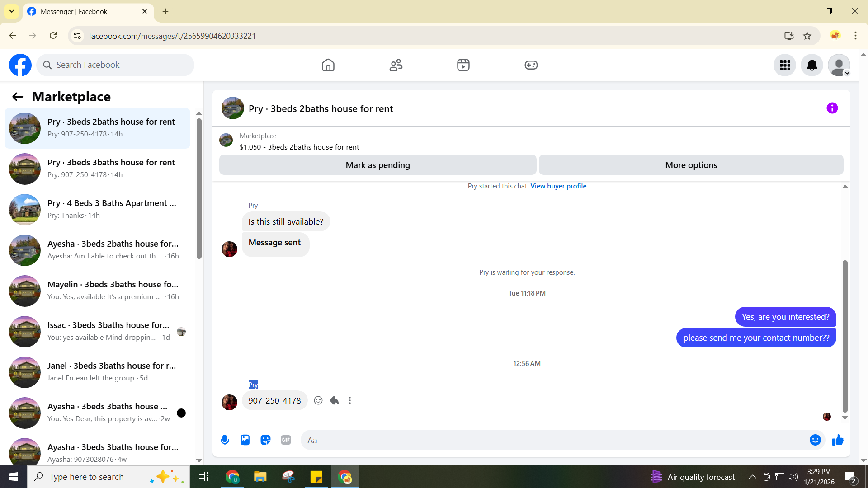
Task: Click the chat messages vertical scrollbar
Action: pyautogui.click(x=844, y=336)
